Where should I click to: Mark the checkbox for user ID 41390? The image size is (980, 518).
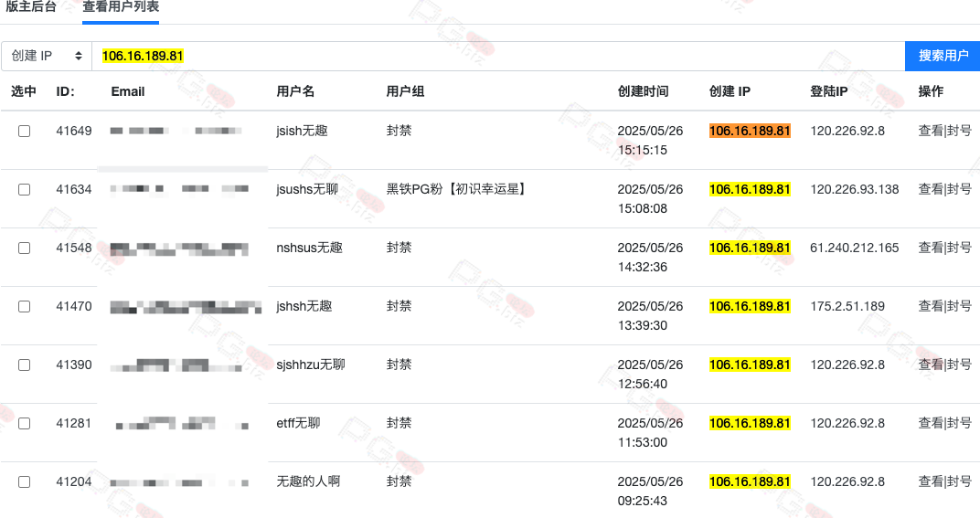[25, 365]
